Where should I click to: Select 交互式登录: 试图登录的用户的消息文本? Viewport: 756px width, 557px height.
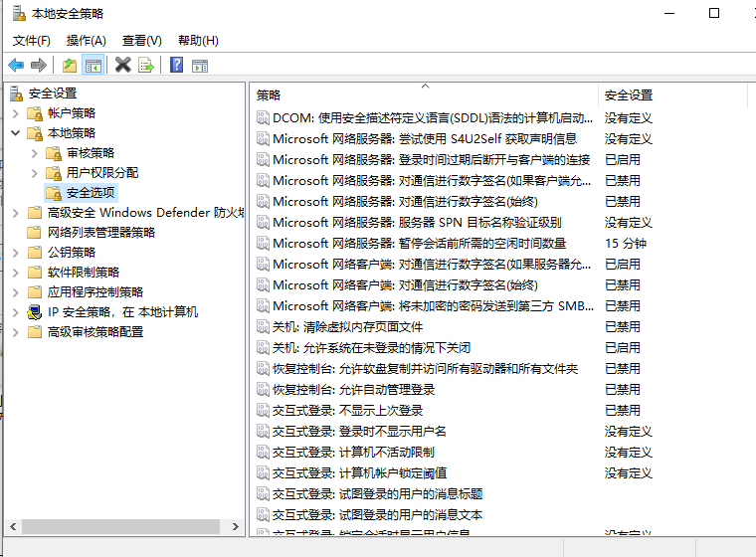click(378, 515)
